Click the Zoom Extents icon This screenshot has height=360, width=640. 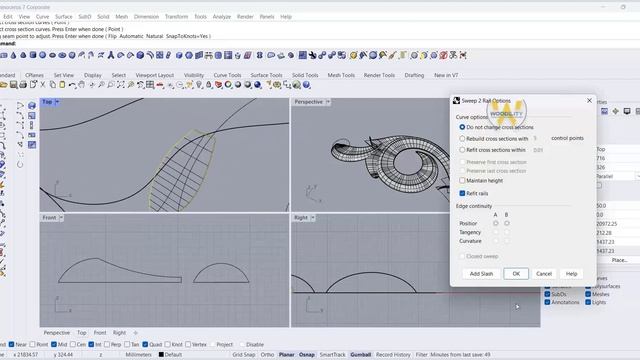pyautogui.click(x=121, y=85)
